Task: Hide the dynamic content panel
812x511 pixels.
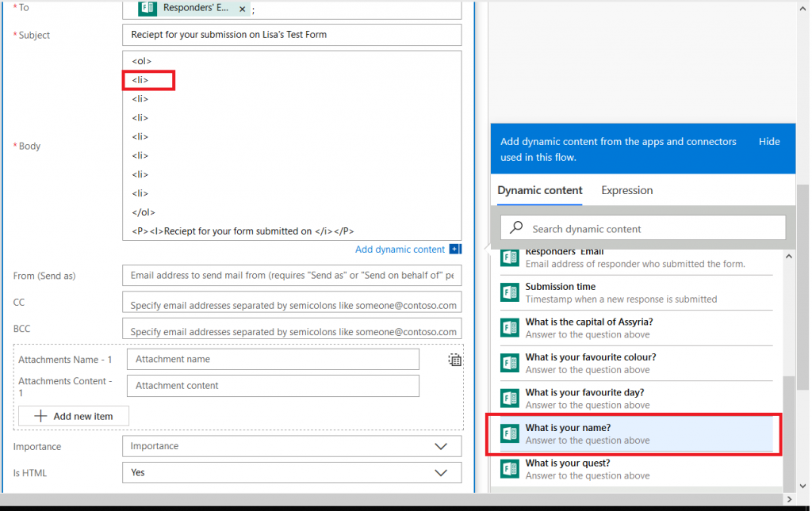Action: point(768,141)
